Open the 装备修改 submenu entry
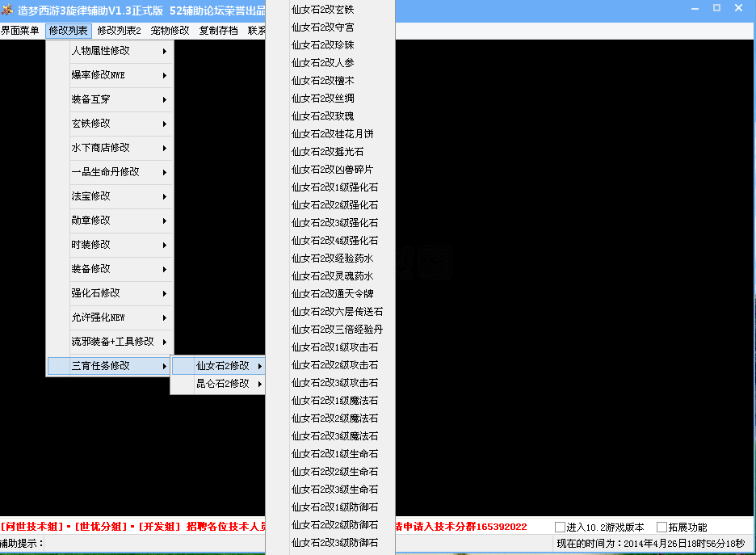Screen dimensions: 756x555 (110, 269)
